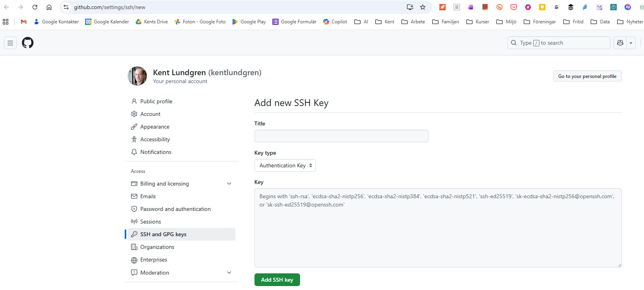Open Foton - Google Foto bookmark
This screenshot has width=644, height=290.
tap(200, 22)
